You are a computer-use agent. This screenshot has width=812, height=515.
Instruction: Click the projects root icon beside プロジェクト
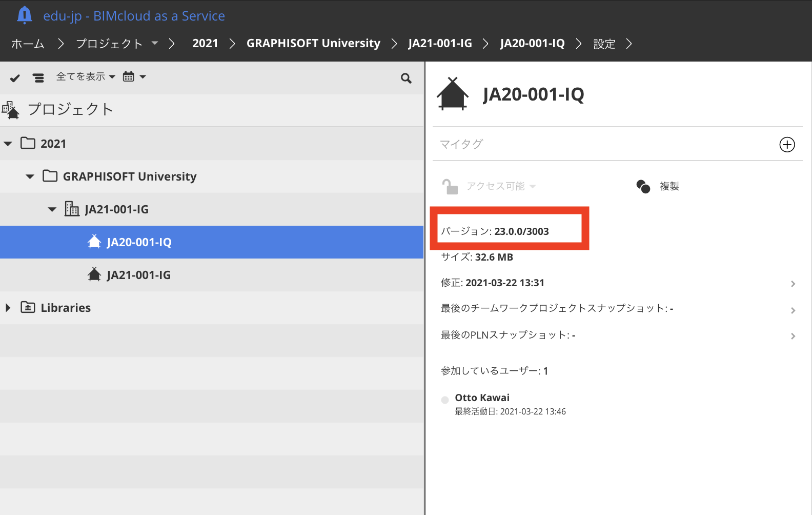11,110
